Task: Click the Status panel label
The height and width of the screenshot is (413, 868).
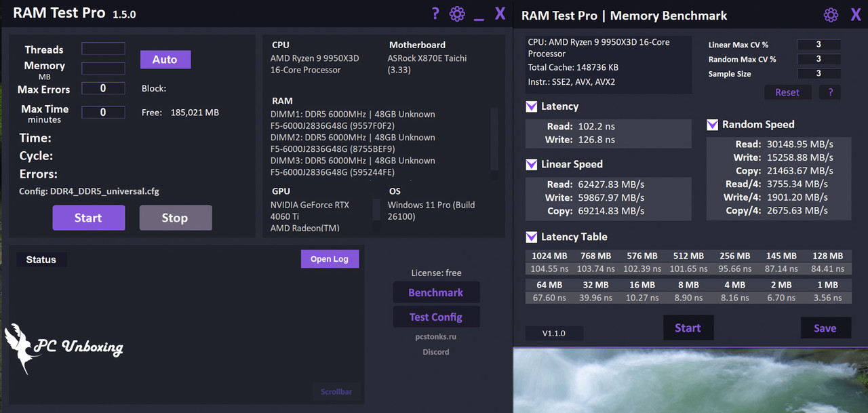Action: point(41,260)
